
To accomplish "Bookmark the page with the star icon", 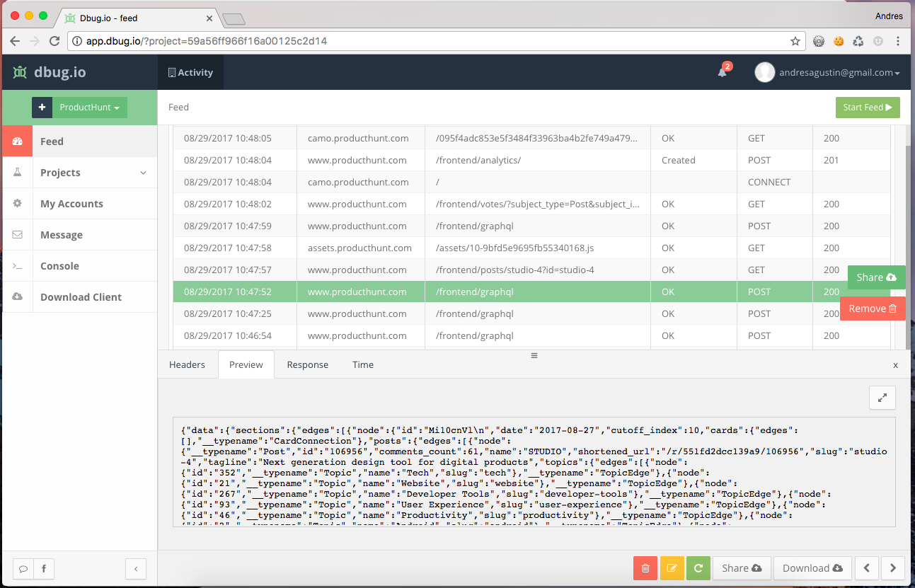I will tap(795, 41).
